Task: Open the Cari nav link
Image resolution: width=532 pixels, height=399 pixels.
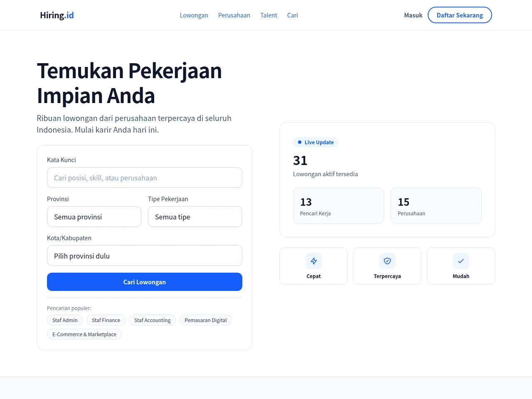Action: click(x=293, y=15)
